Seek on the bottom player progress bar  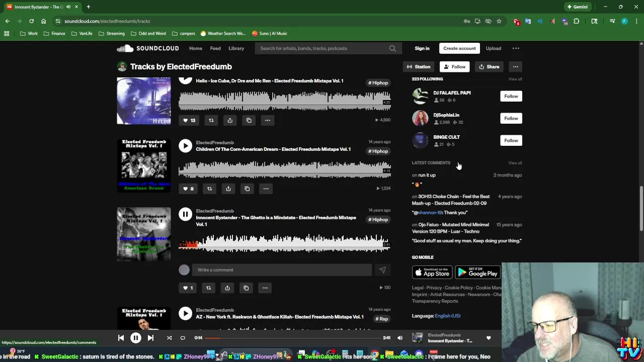pyautogui.click(x=292, y=338)
